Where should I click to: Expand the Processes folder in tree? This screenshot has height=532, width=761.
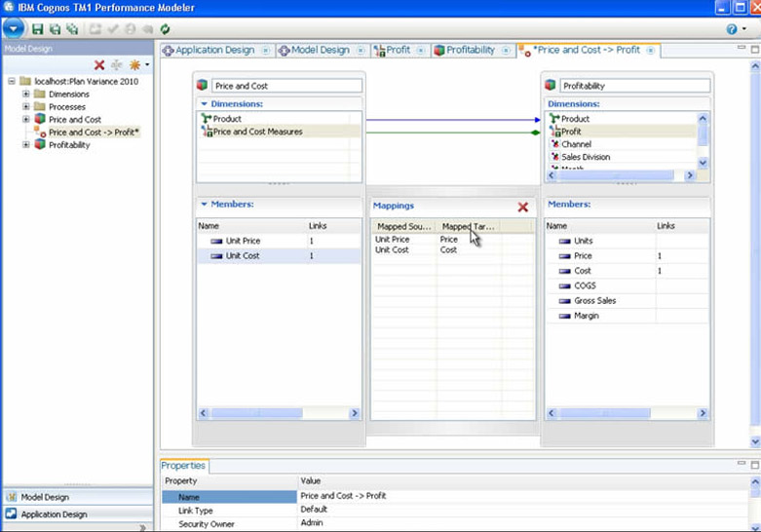click(x=26, y=106)
